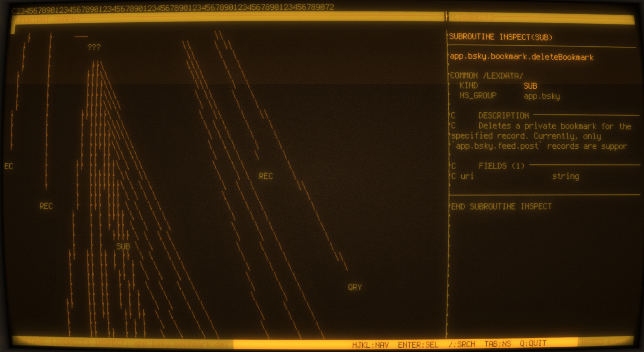
Task: Open the INSPECT status bar menu entry
Action: coord(70,343)
